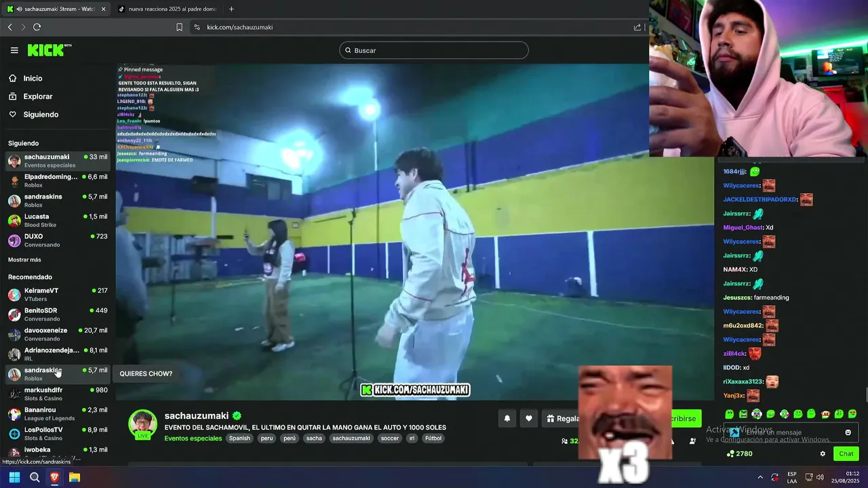Open iwobeka channel in Recomendado
This screenshot has width=868, height=488.
58,452
